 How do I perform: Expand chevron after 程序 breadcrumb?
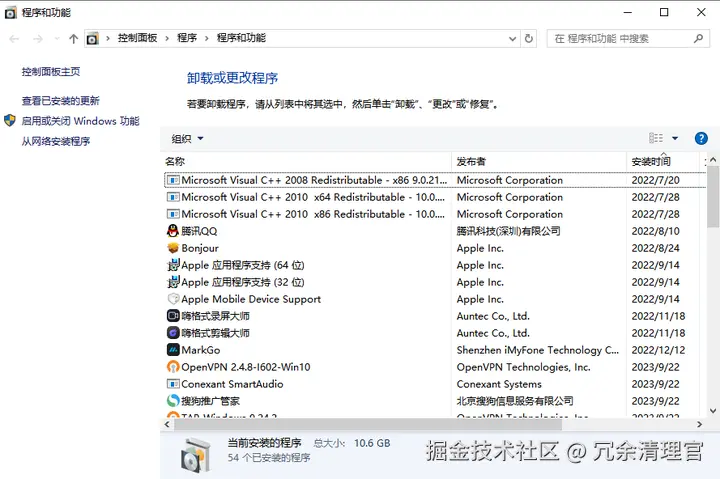207,38
